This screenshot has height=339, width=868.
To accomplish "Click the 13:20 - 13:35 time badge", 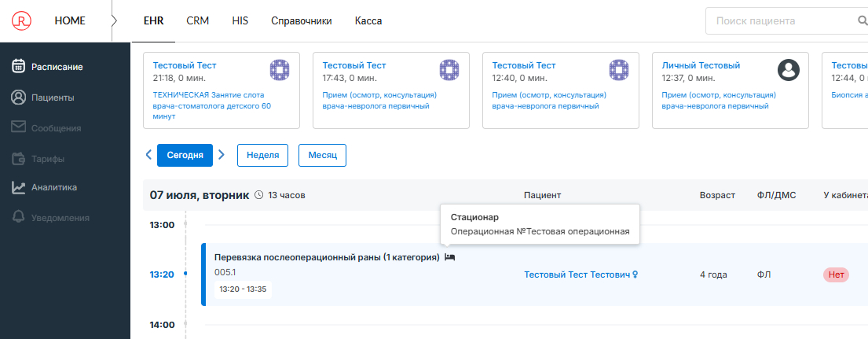I will 243,289.
